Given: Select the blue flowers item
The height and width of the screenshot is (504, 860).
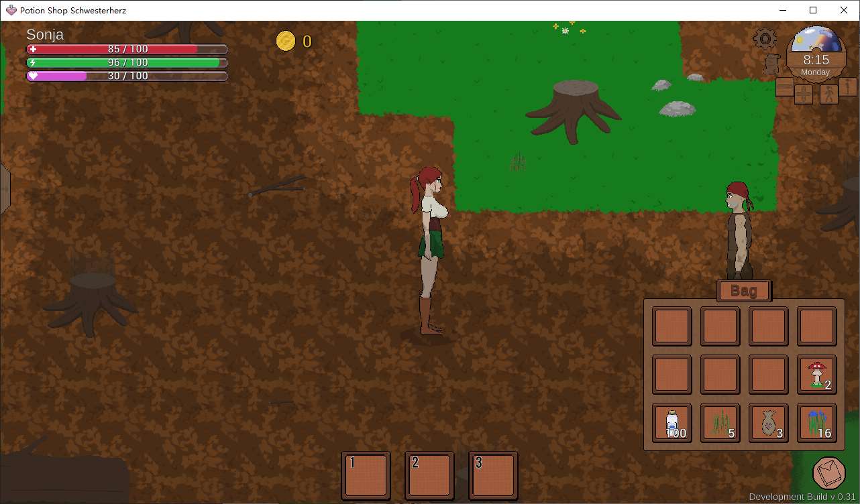Looking at the screenshot, I should point(816,423).
